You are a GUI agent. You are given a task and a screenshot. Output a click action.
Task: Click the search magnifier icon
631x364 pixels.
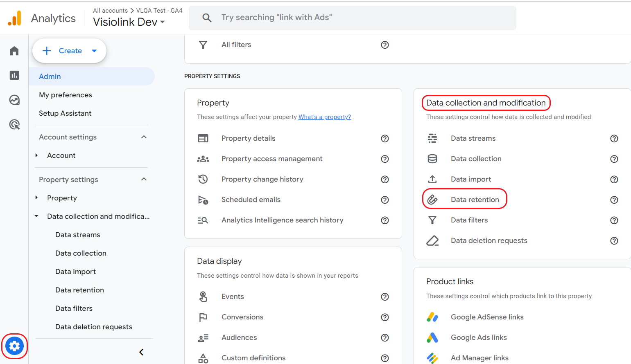pos(207,18)
